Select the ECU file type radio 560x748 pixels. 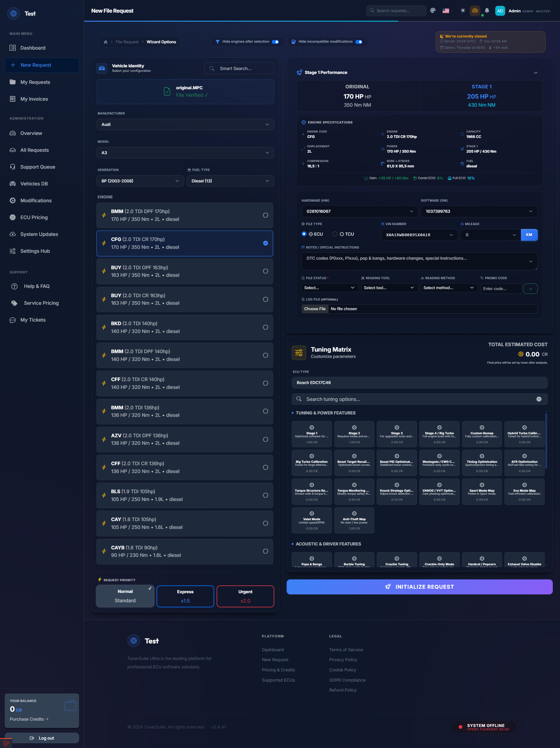[x=304, y=234]
